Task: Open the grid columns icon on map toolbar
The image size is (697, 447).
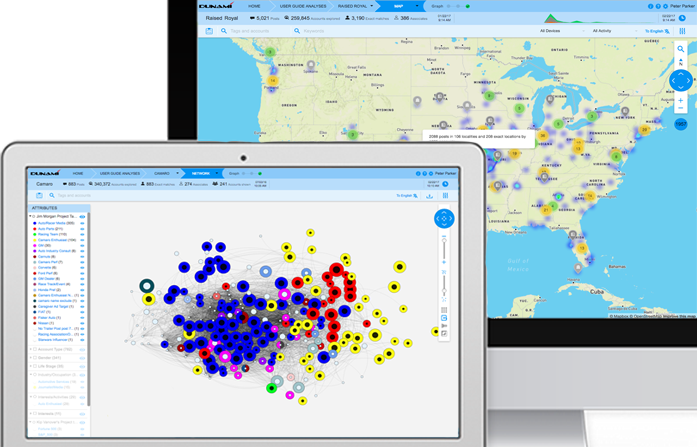Action: point(683,31)
